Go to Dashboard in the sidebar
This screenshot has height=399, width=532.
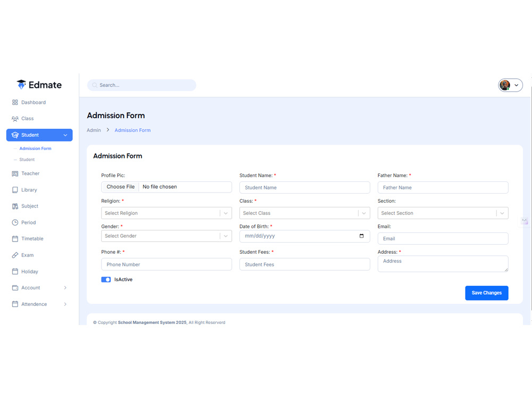click(x=33, y=102)
